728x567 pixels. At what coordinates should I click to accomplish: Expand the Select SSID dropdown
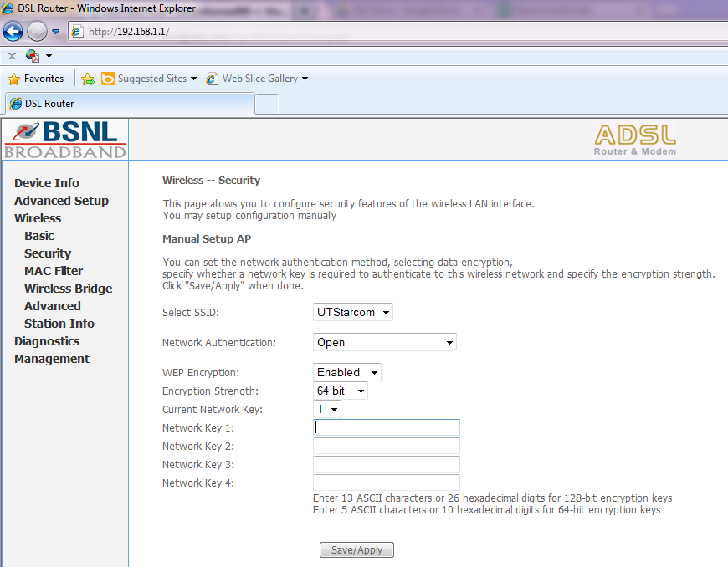(x=353, y=312)
